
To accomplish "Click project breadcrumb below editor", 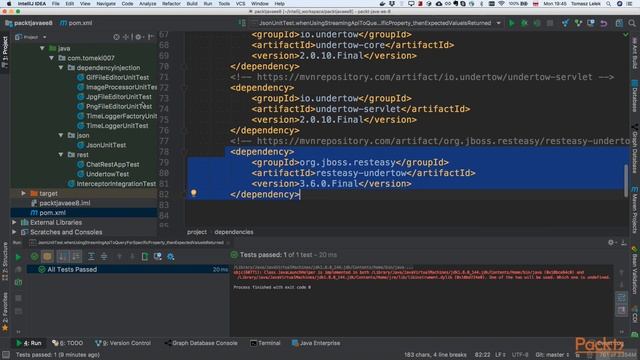I will pos(197,232).
